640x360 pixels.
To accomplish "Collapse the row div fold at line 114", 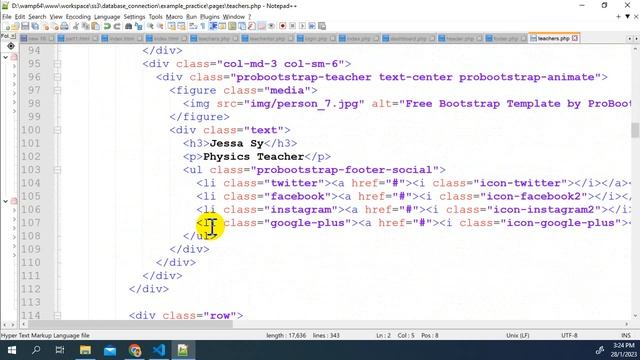I will coord(58,316).
